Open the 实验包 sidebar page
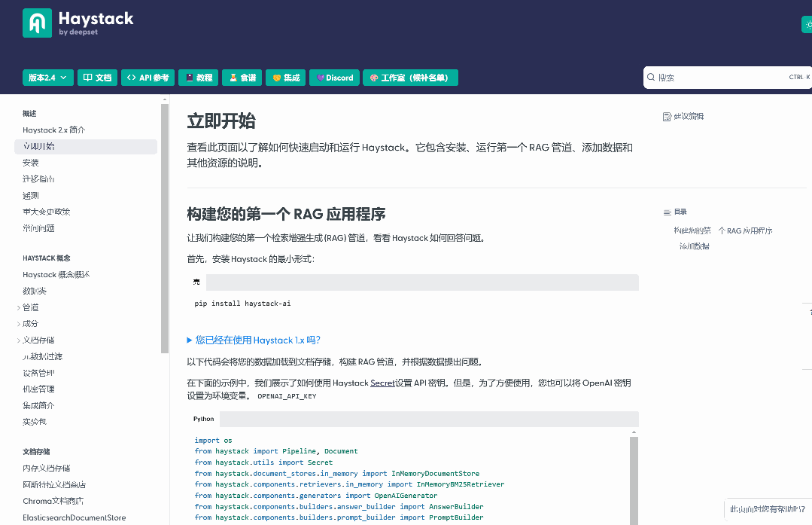Screen dimensions: 812x525 pyautogui.click(x=34, y=422)
